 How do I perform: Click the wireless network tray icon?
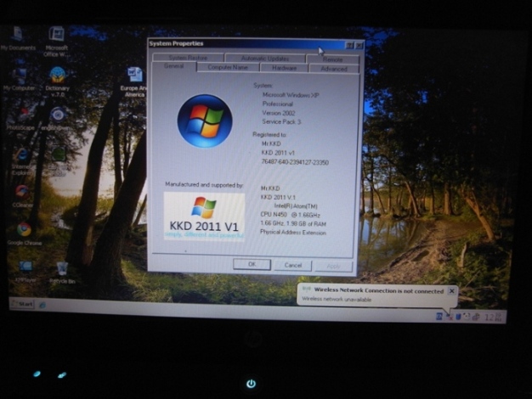(x=448, y=316)
